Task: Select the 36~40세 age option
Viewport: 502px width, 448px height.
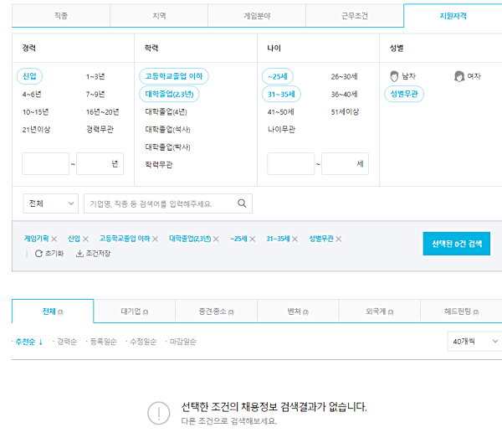Action: pyautogui.click(x=344, y=95)
